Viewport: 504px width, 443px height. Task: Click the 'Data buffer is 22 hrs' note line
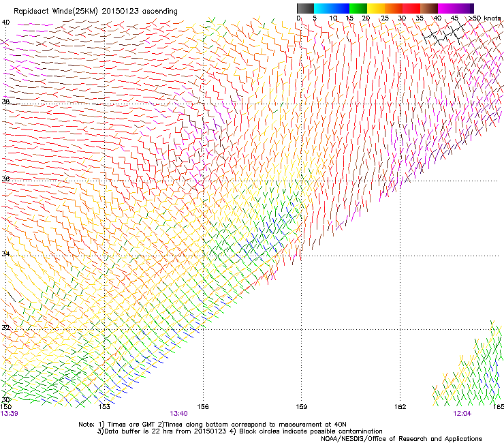point(240,431)
